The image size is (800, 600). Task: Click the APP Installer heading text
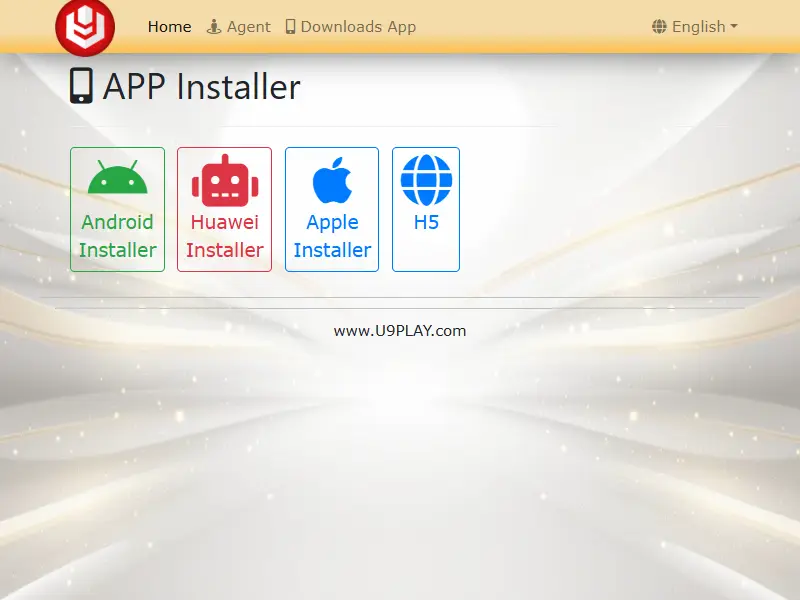202,86
